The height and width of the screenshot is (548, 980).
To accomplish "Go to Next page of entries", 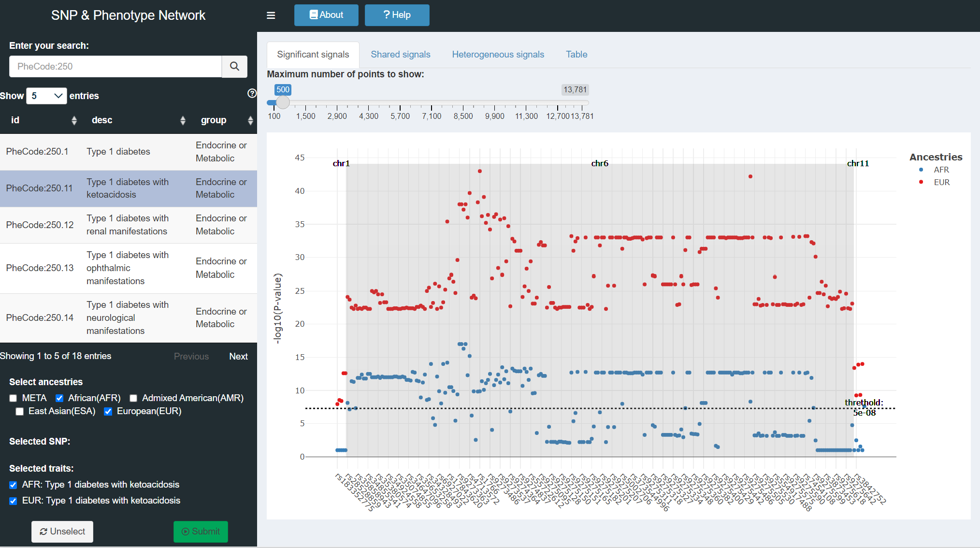I will (x=238, y=356).
